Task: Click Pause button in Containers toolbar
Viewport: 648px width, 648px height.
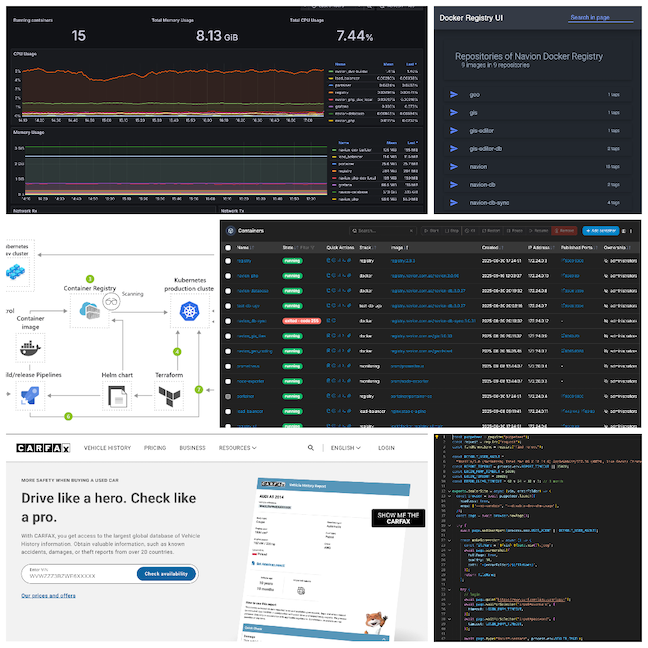Action: coord(515,231)
